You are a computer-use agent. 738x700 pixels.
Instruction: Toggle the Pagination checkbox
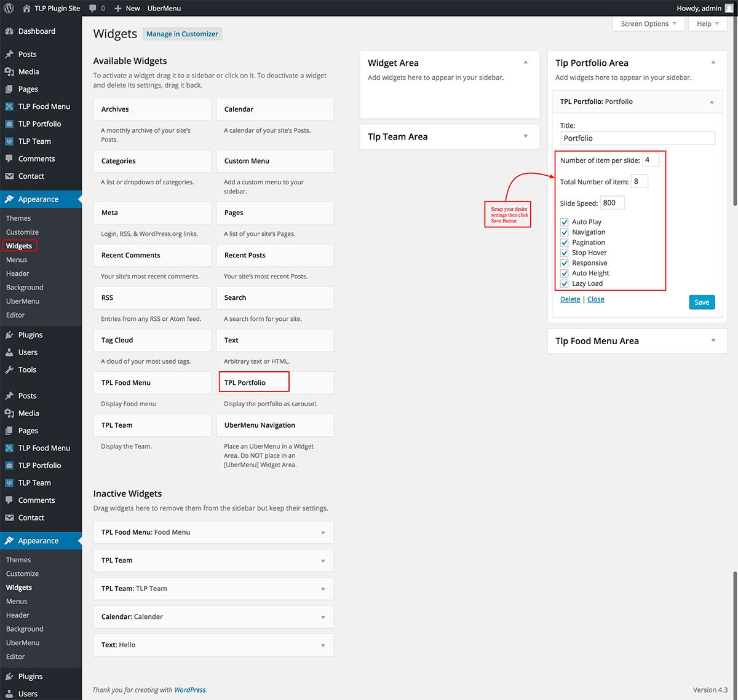pos(564,243)
